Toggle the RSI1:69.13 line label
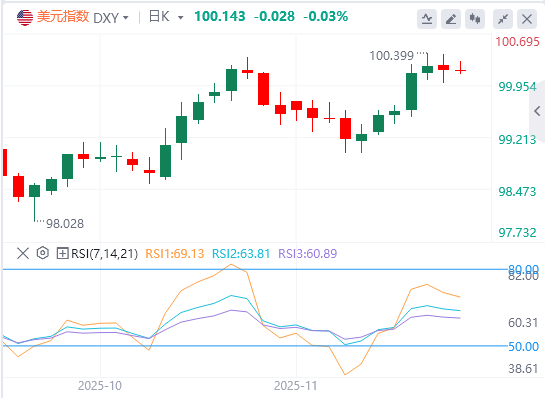 (174, 254)
